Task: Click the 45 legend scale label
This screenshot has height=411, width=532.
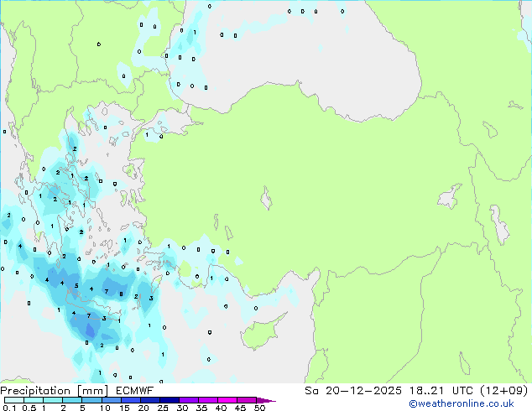Action: (x=240, y=408)
